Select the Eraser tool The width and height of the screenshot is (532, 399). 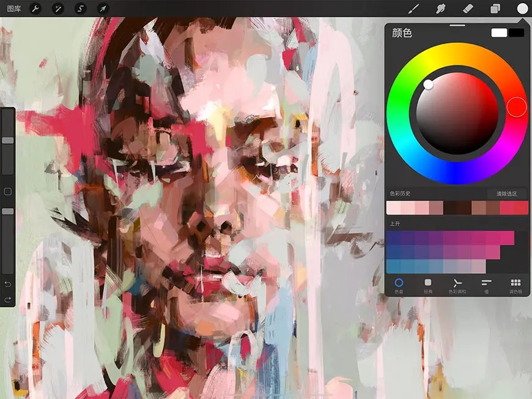click(468, 9)
